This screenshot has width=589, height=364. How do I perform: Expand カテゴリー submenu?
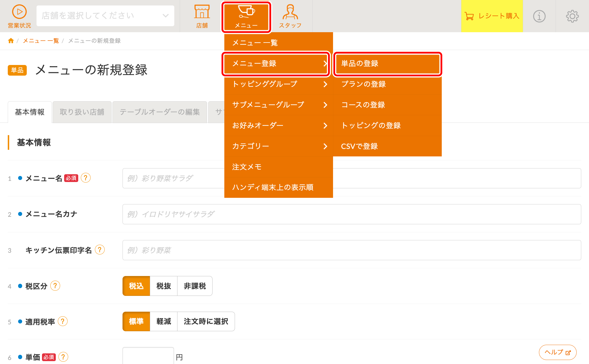(x=279, y=146)
